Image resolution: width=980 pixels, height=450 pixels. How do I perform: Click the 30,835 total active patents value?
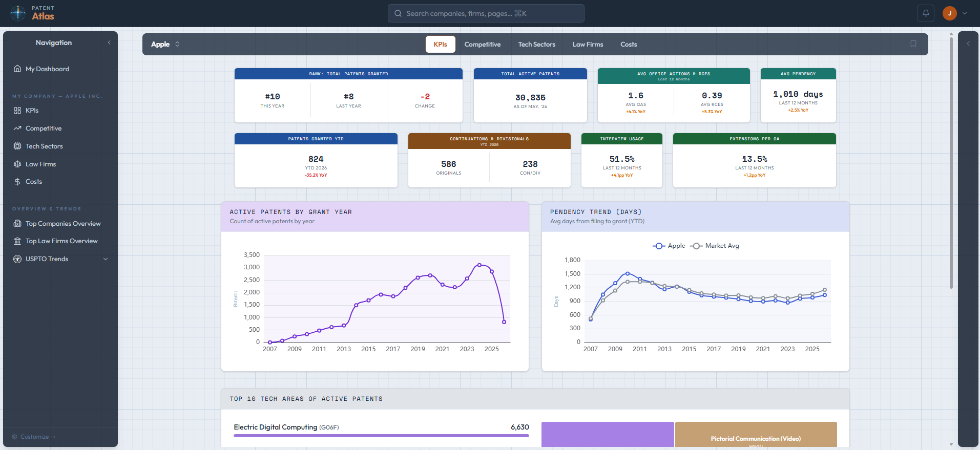click(530, 98)
